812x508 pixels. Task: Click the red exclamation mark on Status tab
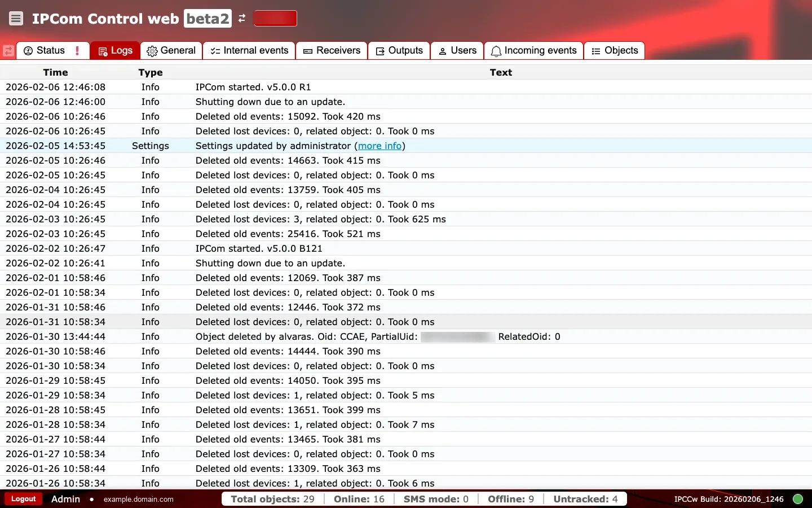77,50
